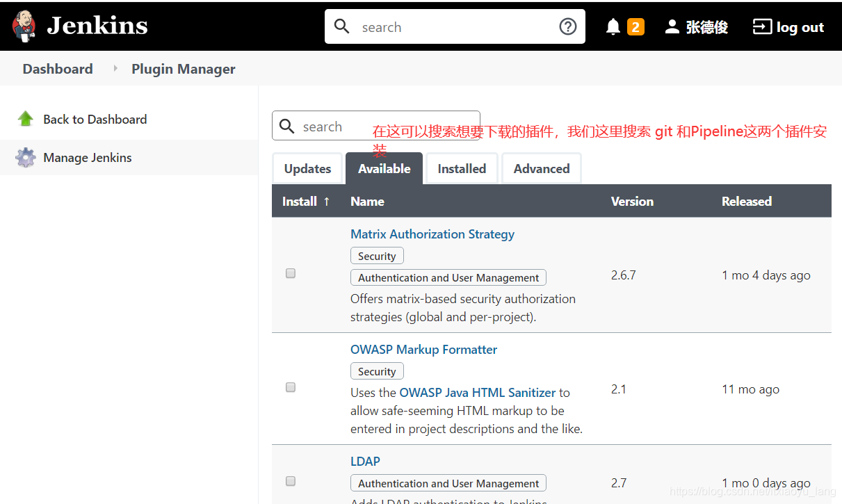This screenshot has width=842, height=504.
Task: Open the LDAP plugin link
Action: [365, 462]
